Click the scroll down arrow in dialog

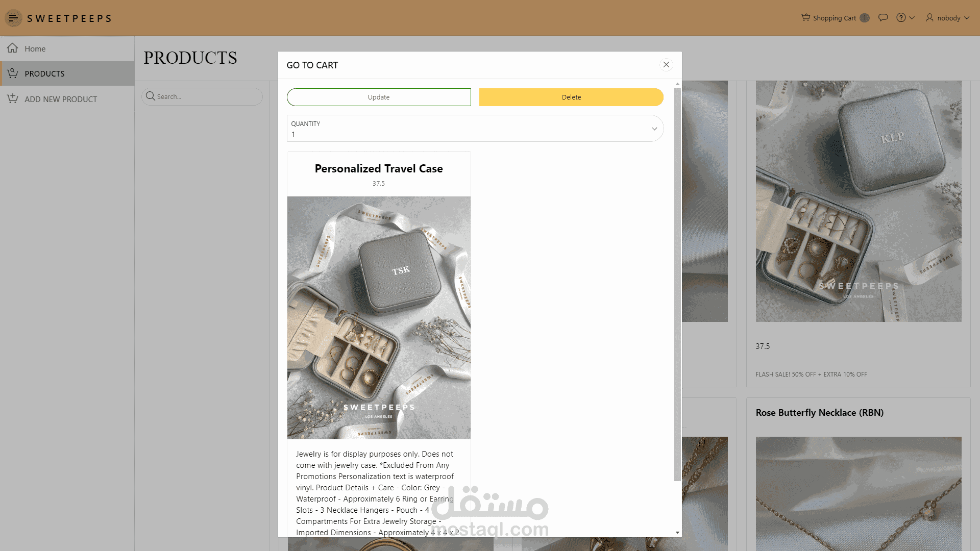pos(677,533)
